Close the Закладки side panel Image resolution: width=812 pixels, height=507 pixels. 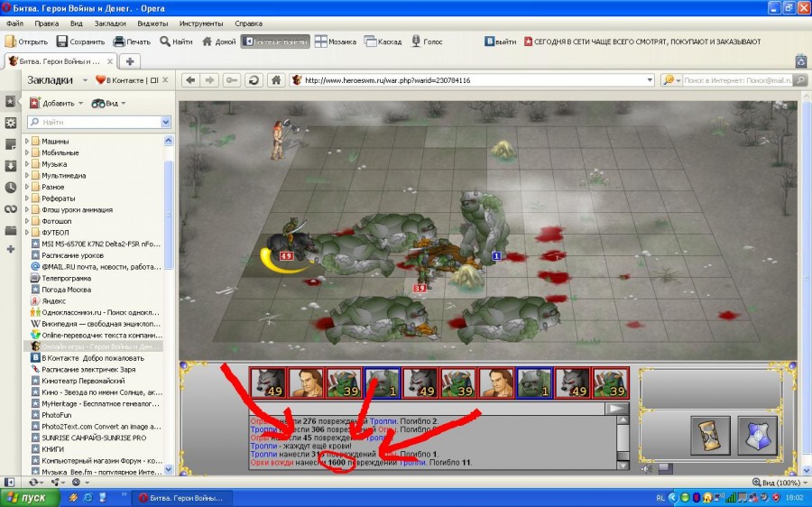coord(166,80)
